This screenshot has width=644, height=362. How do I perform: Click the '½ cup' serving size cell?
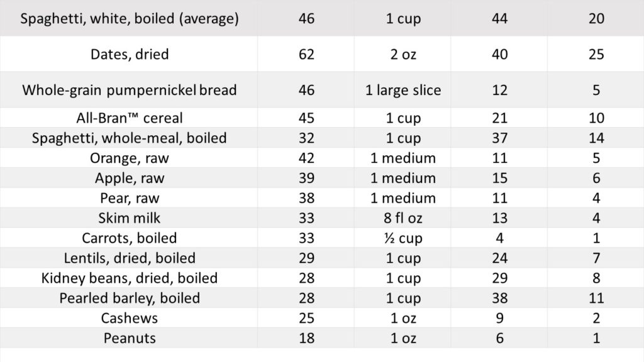click(x=403, y=238)
